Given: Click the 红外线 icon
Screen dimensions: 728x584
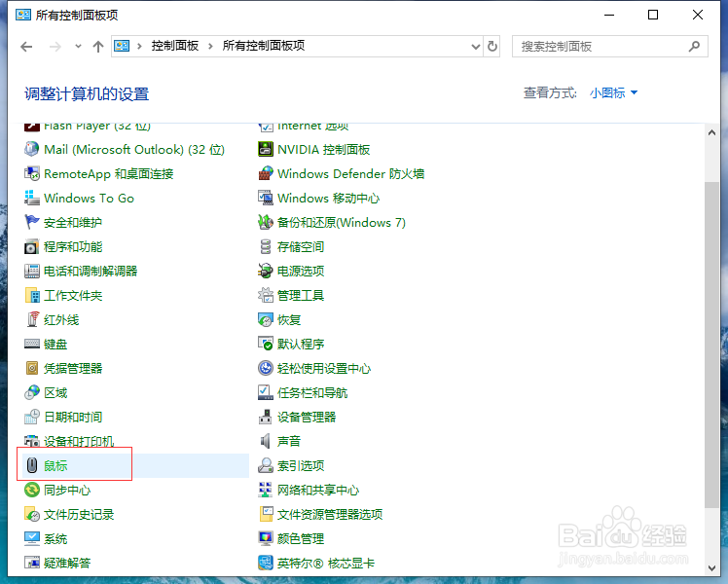Looking at the screenshot, I should [x=31, y=319].
